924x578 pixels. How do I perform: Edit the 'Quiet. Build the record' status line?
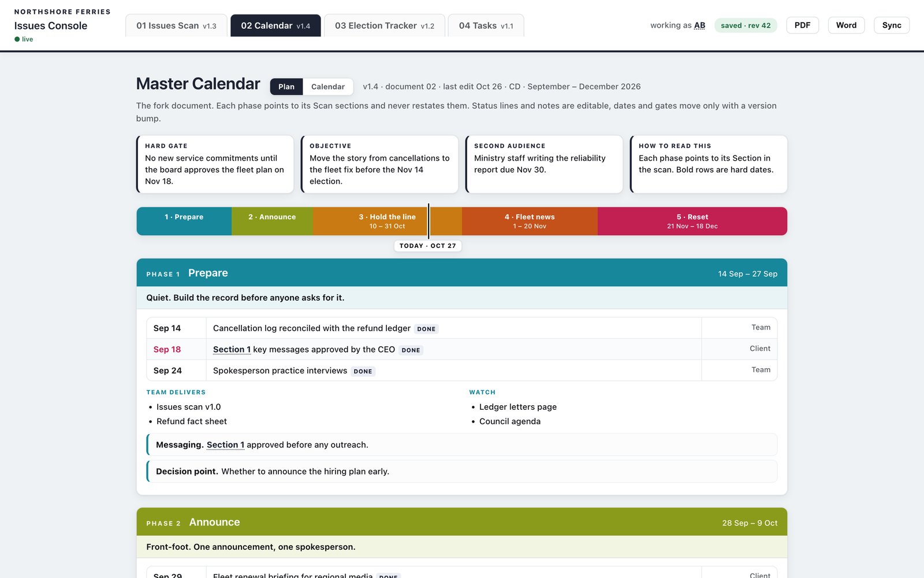(462, 298)
